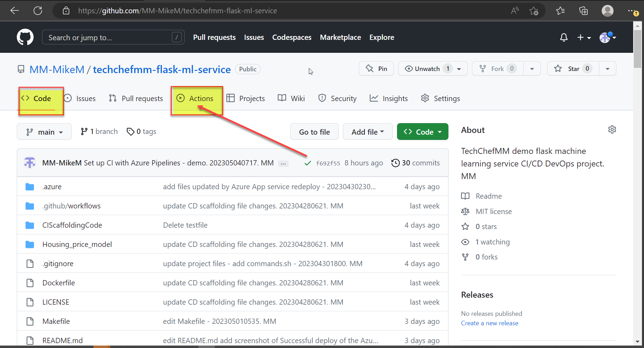Click the green check beside commit f692f55
This screenshot has width=644, height=348.
point(307,163)
